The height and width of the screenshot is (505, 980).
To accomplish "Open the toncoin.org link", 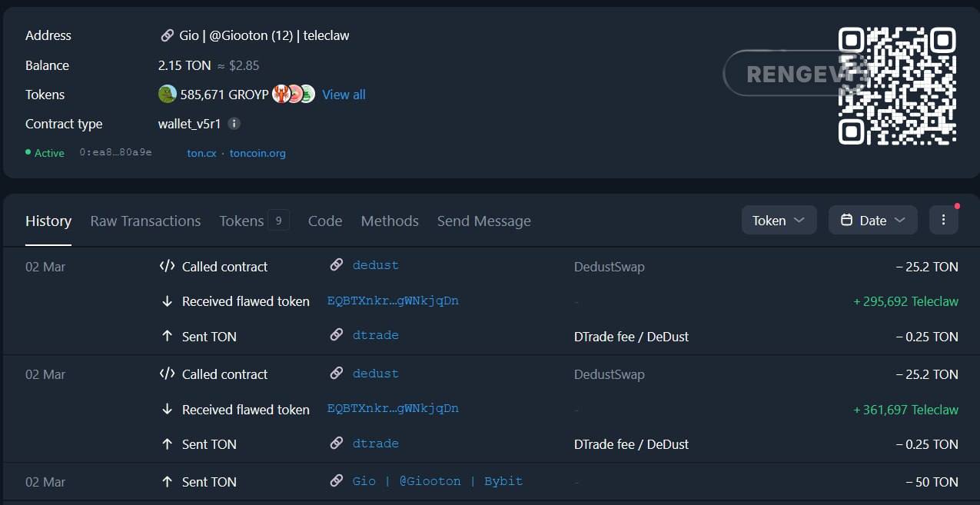I will tap(257, 153).
